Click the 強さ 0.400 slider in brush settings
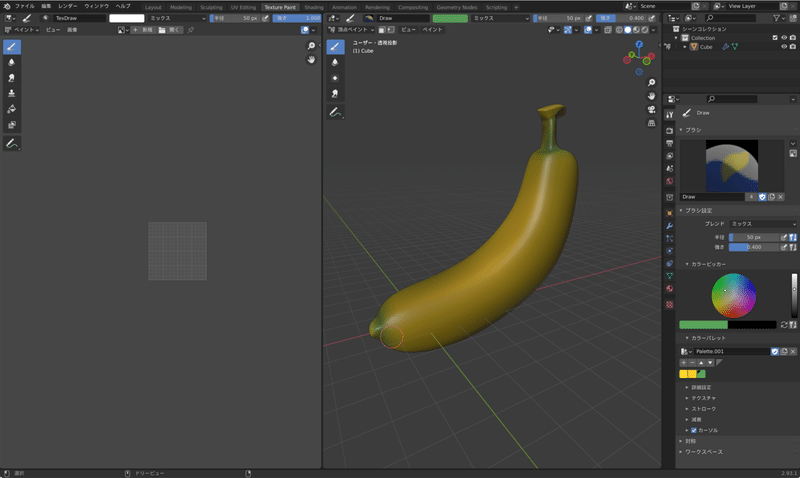 [754, 247]
